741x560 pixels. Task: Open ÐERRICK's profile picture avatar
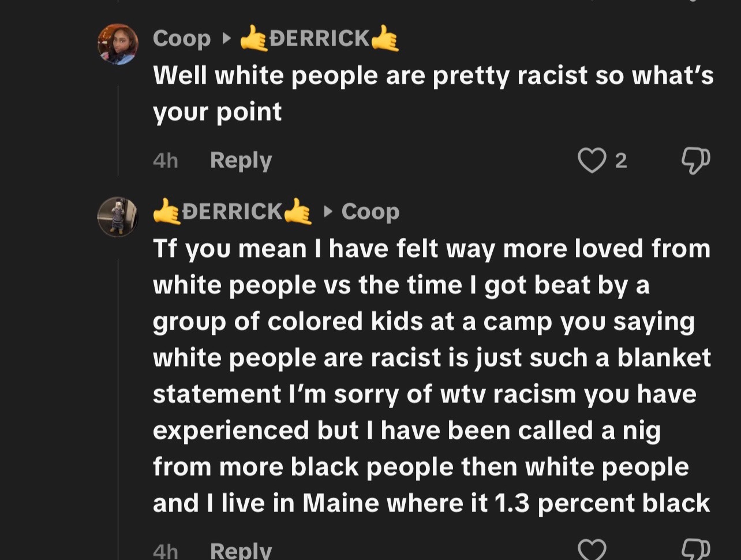click(118, 217)
